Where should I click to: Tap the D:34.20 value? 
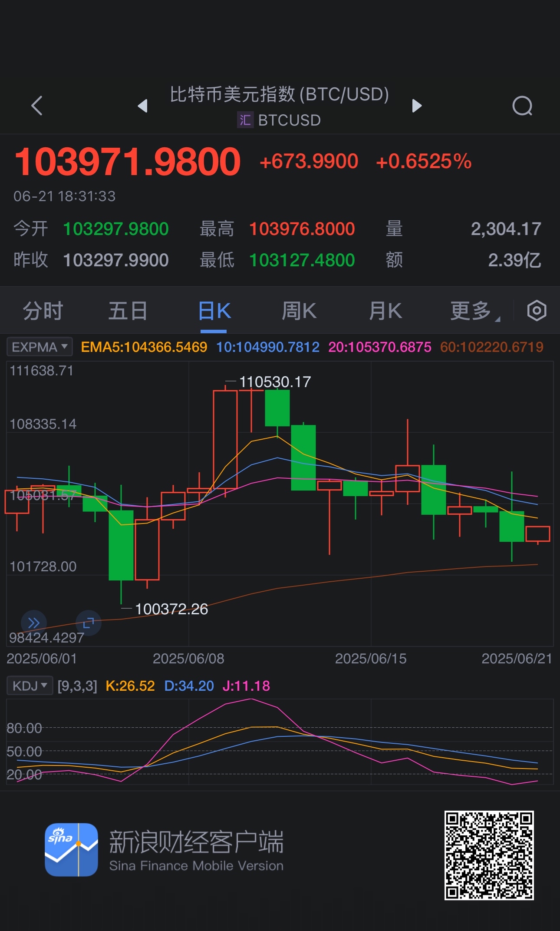[189, 686]
